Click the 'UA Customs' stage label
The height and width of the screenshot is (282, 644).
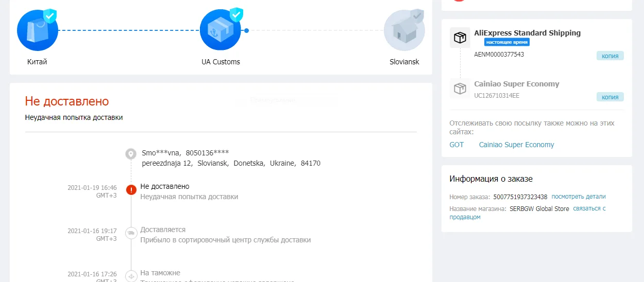point(221,62)
